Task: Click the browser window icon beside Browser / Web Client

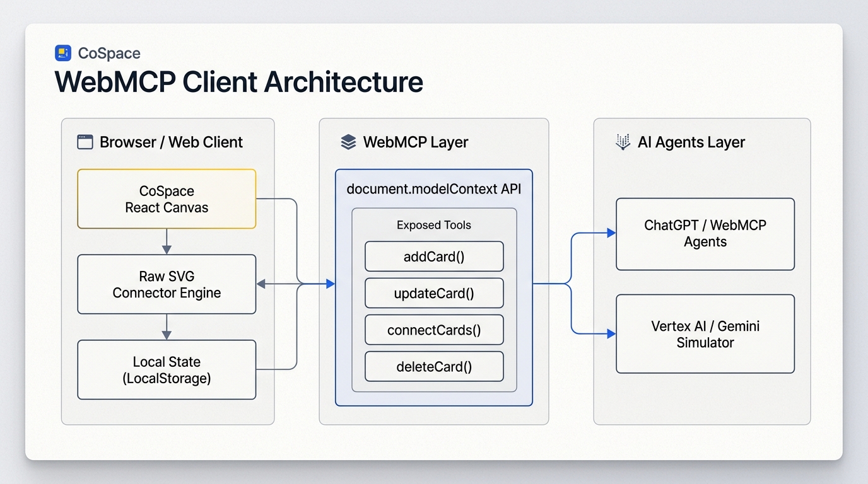Action: pyautogui.click(x=85, y=142)
